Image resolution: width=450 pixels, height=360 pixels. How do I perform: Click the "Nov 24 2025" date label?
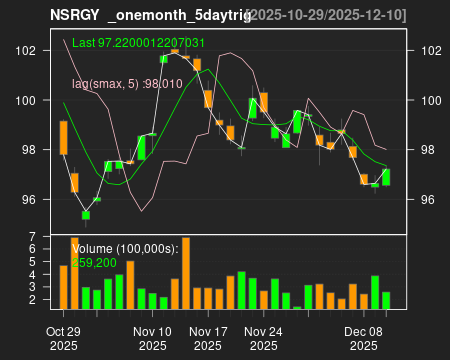pyautogui.click(x=263, y=339)
